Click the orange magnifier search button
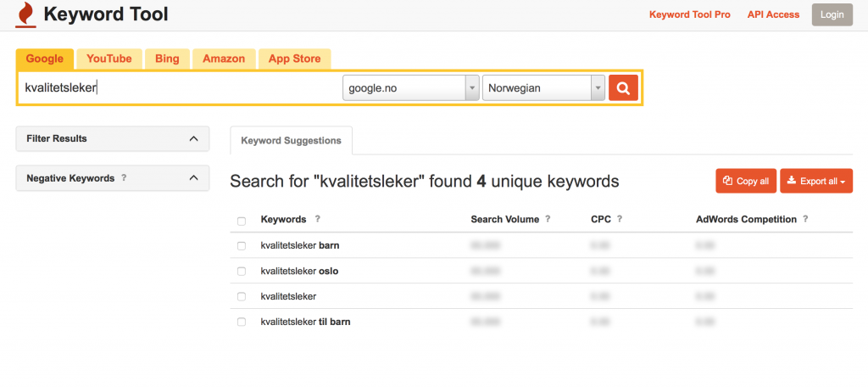 [623, 88]
